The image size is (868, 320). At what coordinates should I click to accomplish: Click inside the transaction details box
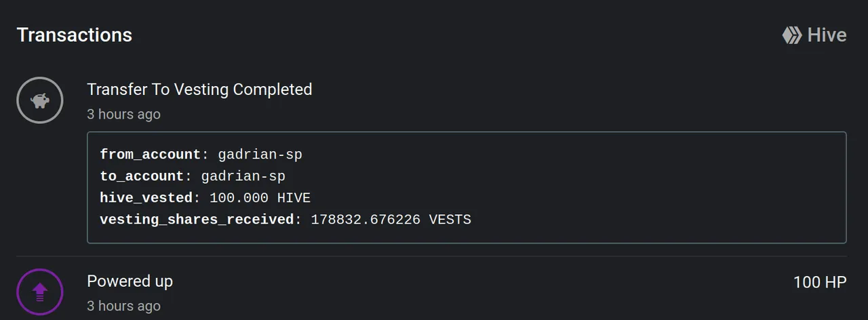(467, 187)
